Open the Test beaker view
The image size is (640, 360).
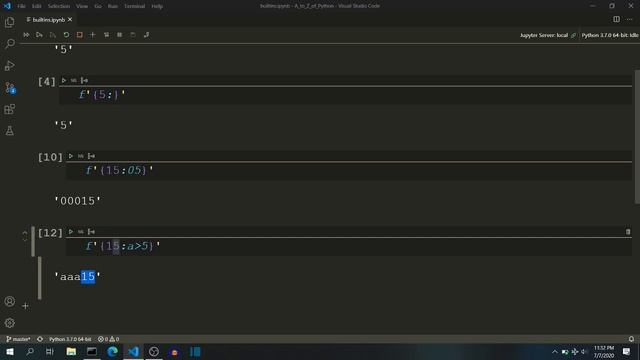9,131
